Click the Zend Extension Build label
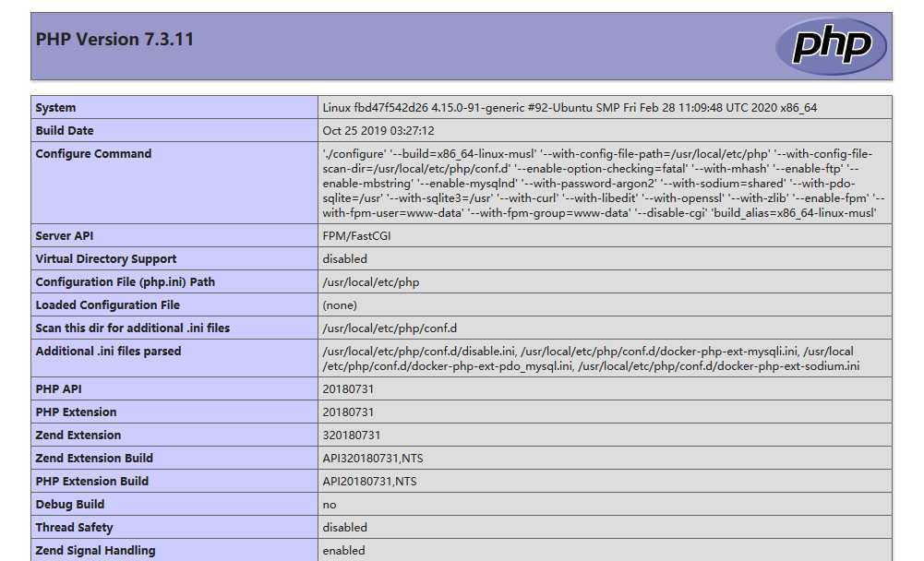924x561 pixels. tap(94, 458)
